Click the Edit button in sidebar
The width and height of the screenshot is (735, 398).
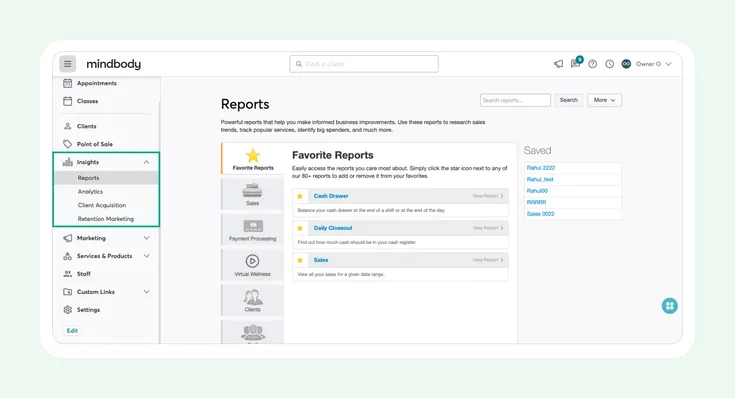pos(72,330)
